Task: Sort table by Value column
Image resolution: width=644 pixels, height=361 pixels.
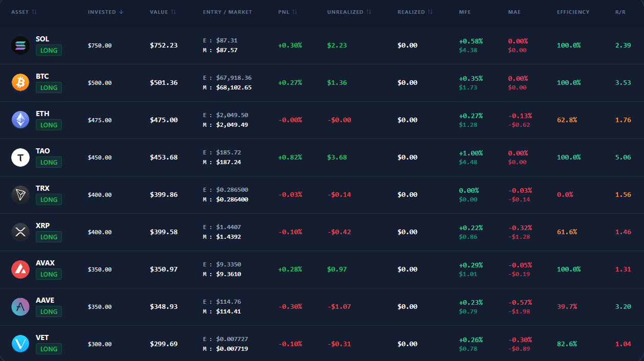Action: coord(163,12)
